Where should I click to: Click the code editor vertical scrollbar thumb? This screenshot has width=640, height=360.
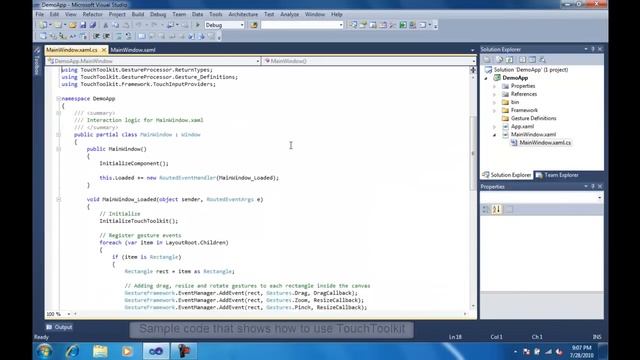(473, 153)
